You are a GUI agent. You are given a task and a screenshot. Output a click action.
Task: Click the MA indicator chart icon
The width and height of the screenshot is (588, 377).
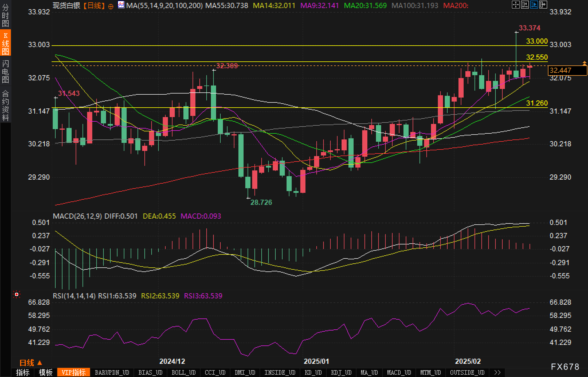(121, 5)
